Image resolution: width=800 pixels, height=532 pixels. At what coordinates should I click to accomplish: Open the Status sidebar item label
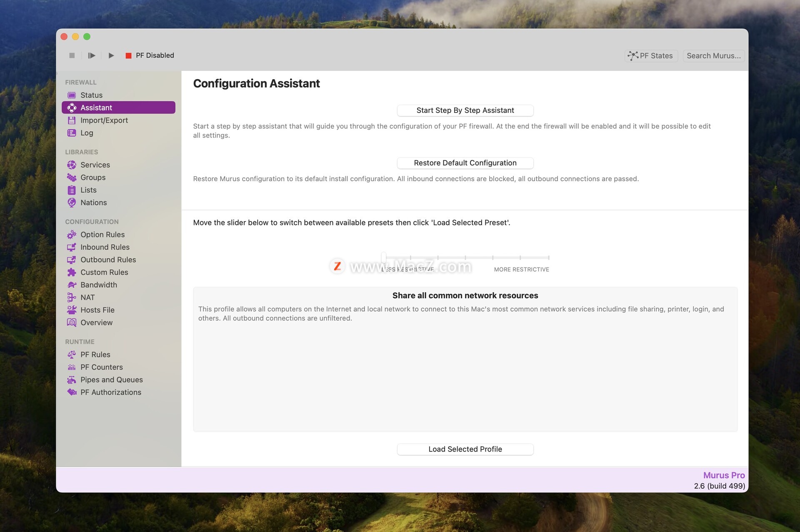[91, 95]
